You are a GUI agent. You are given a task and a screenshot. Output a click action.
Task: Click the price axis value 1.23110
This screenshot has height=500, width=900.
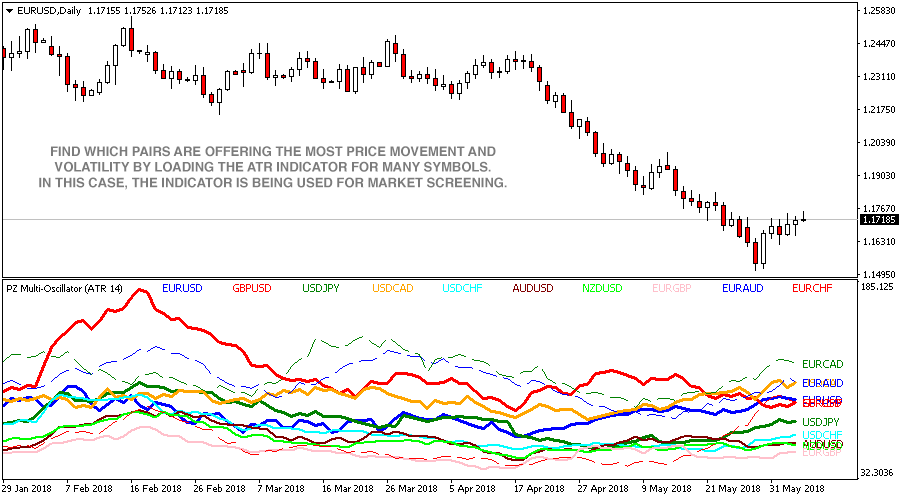pyautogui.click(x=879, y=76)
